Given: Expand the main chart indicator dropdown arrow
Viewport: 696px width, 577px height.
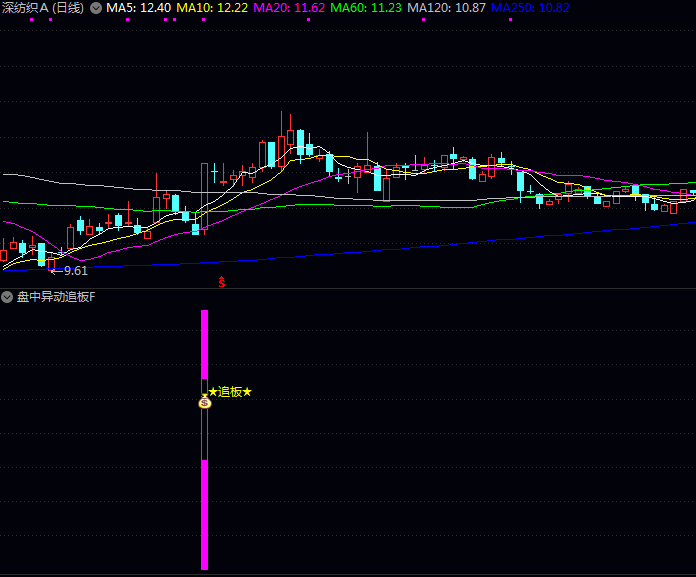Looking at the screenshot, I should point(96,8).
